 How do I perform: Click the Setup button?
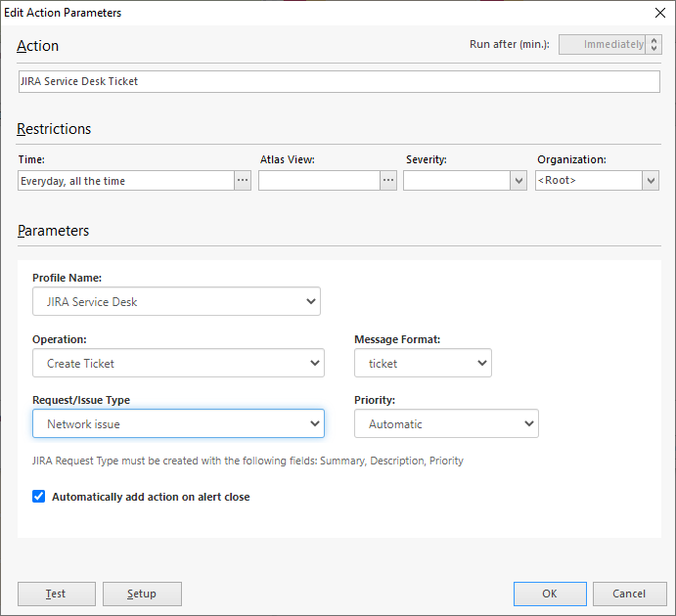pyautogui.click(x=142, y=594)
